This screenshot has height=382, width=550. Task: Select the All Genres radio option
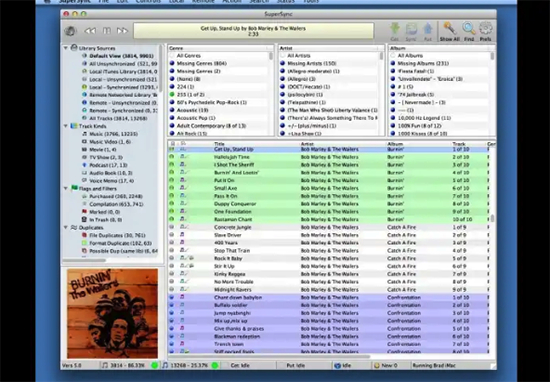click(x=172, y=55)
